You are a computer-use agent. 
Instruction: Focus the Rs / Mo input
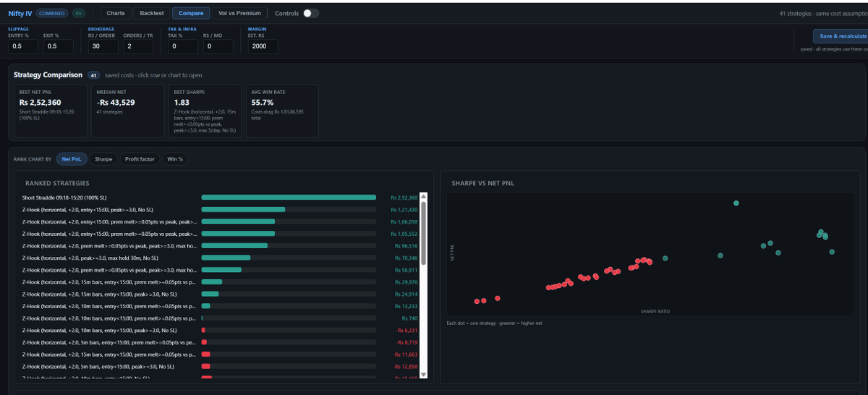click(x=218, y=46)
